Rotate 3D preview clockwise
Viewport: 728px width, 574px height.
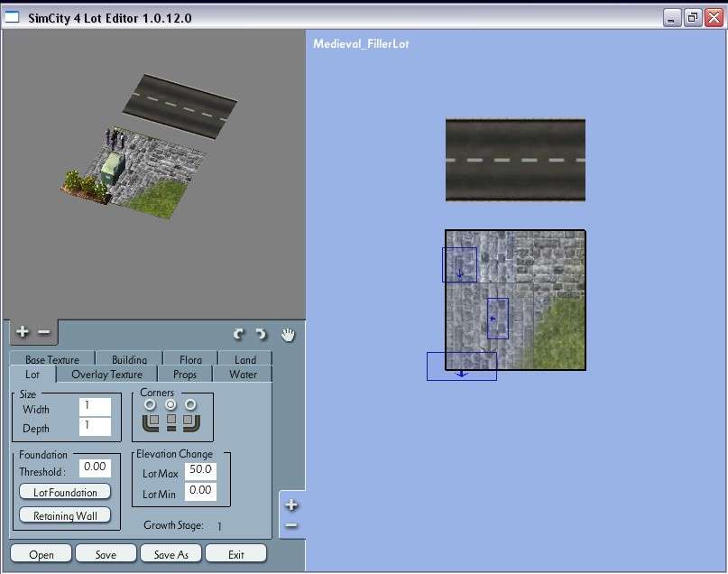262,334
